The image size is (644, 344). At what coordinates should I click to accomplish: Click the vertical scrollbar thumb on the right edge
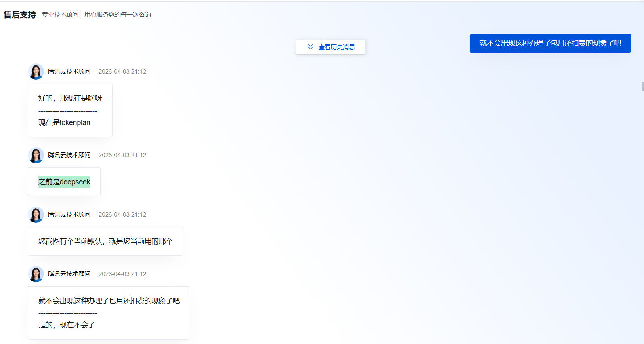click(642, 87)
